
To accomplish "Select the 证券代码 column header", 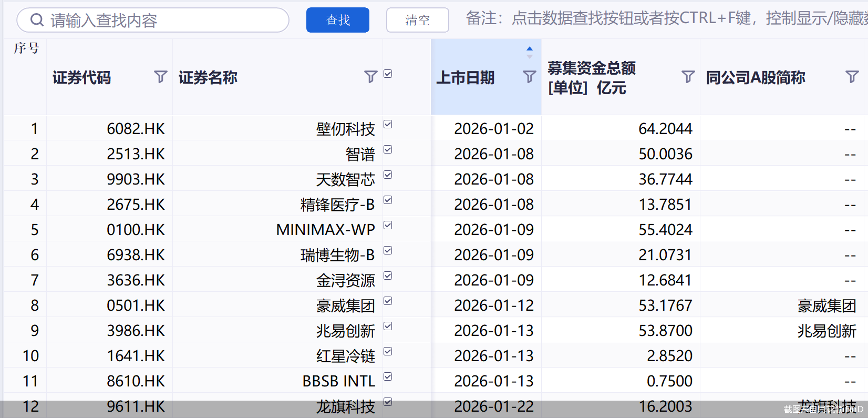I will tap(82, 78).
